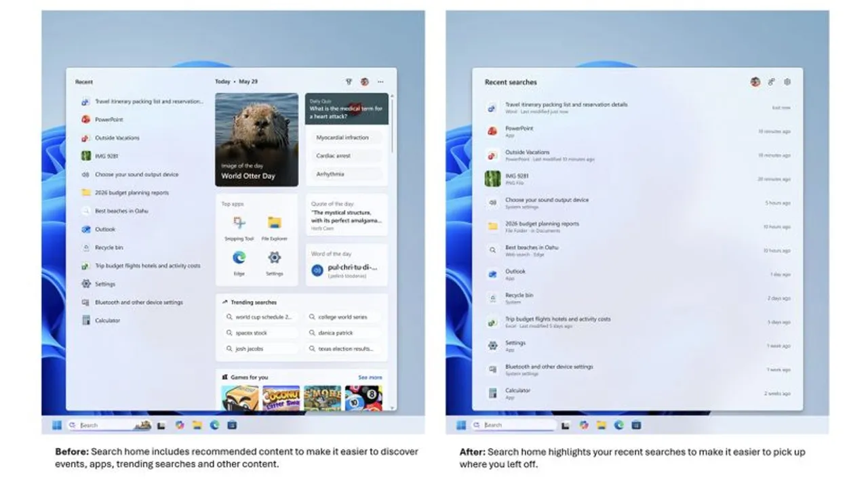Answer Arrhythmia in Daily Quiz
Image resolution: width=868 pixels, height=488 pixels.
[347, 174]
